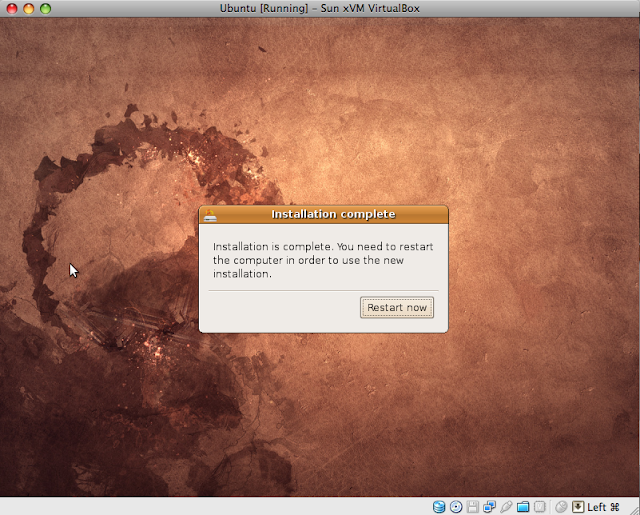Click the 'Installation is complete' message text
This screenshot has height=515, width=640.
[x=323, y=260]
